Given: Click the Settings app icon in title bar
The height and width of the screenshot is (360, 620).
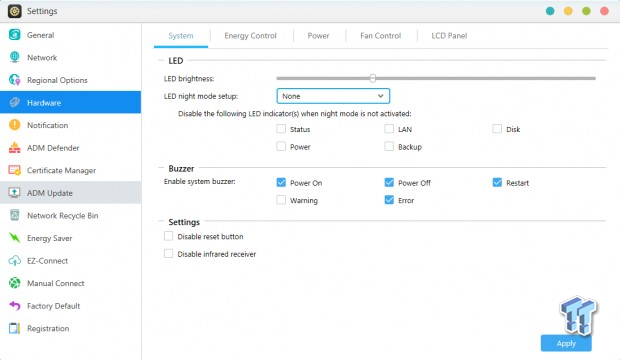Looking at the screenshot, I should [15, 11].
